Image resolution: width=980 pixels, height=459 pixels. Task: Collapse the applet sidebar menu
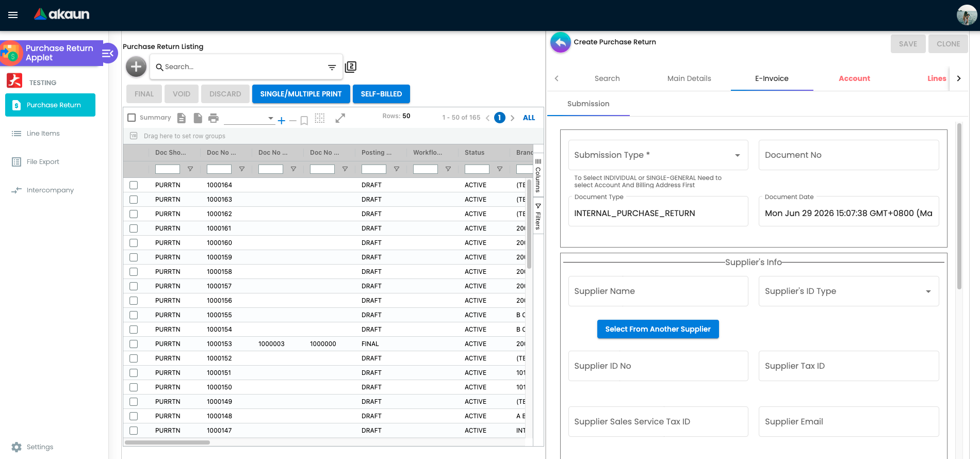point(108,53)
